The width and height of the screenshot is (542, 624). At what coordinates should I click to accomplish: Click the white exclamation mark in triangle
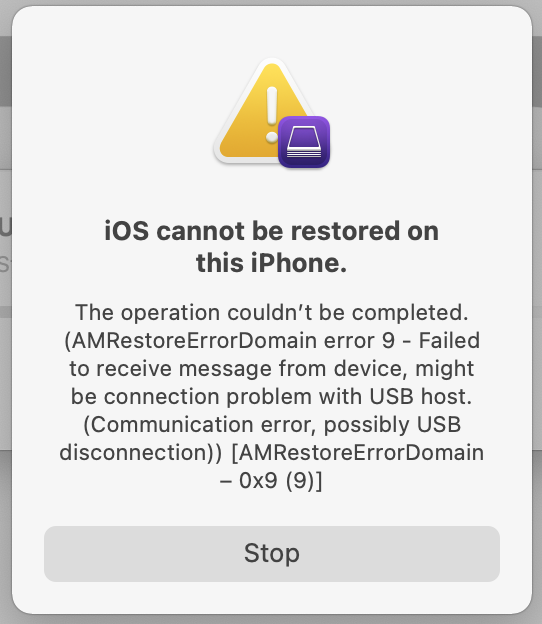(272, 114)
